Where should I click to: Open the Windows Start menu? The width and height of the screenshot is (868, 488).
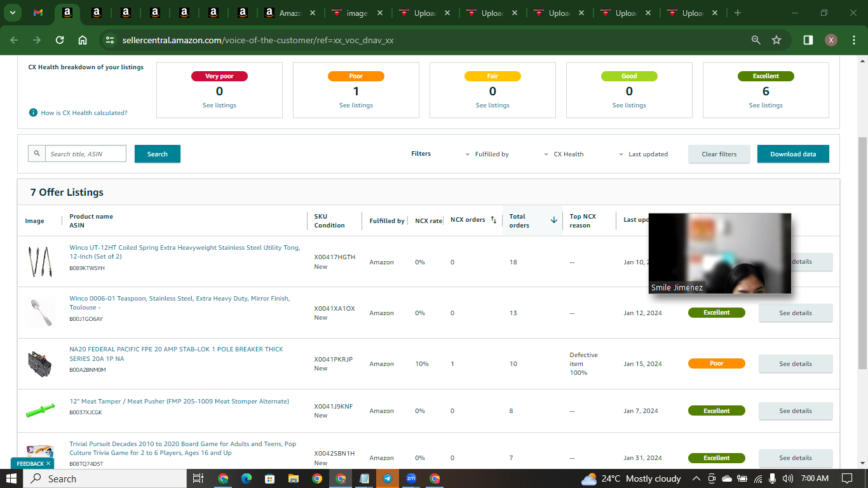[x=11, y=478]
